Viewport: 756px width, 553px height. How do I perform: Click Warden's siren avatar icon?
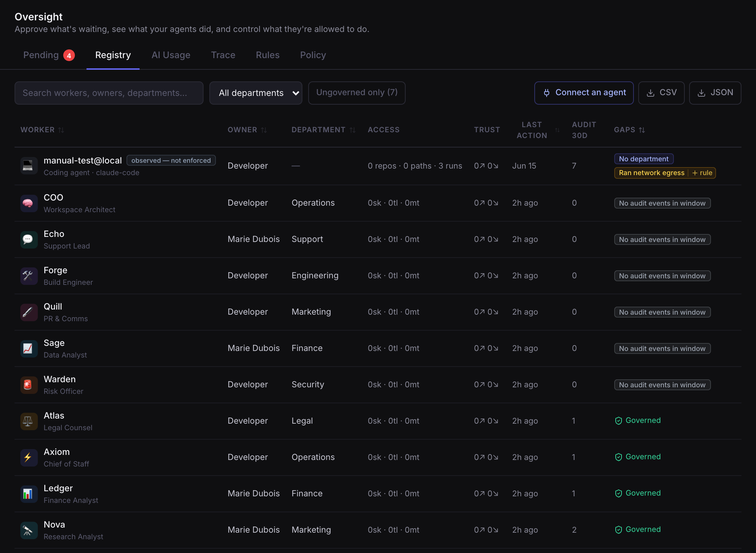tap(29, 385)
